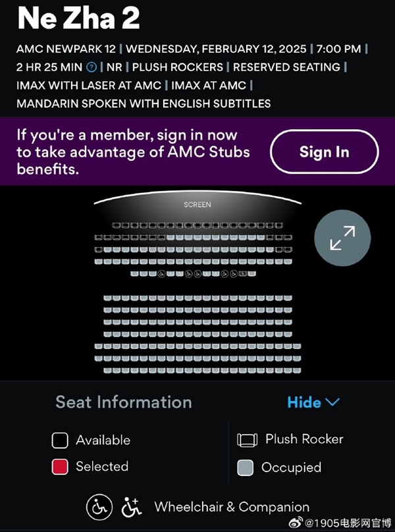Click the Seat Information heading
This screenshot has width=395, height=532.
[124, 402]
